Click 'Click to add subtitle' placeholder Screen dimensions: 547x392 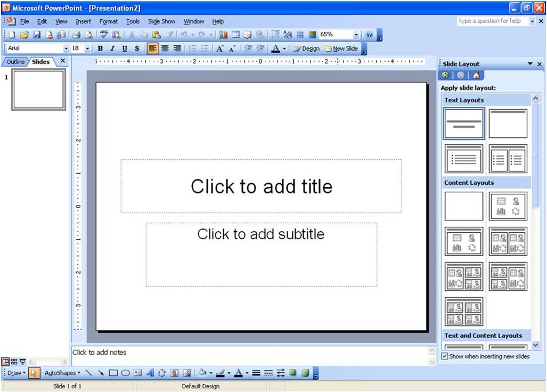[x=262, y=255]
